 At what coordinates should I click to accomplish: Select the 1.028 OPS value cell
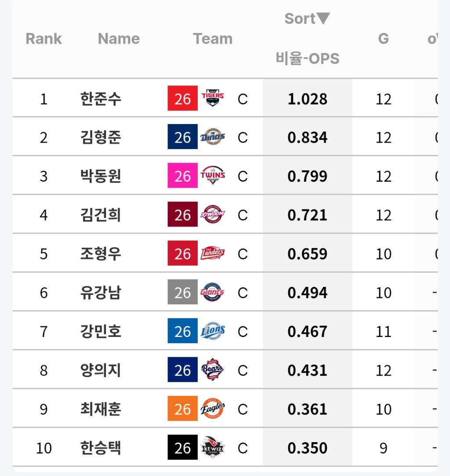point(308,99)
